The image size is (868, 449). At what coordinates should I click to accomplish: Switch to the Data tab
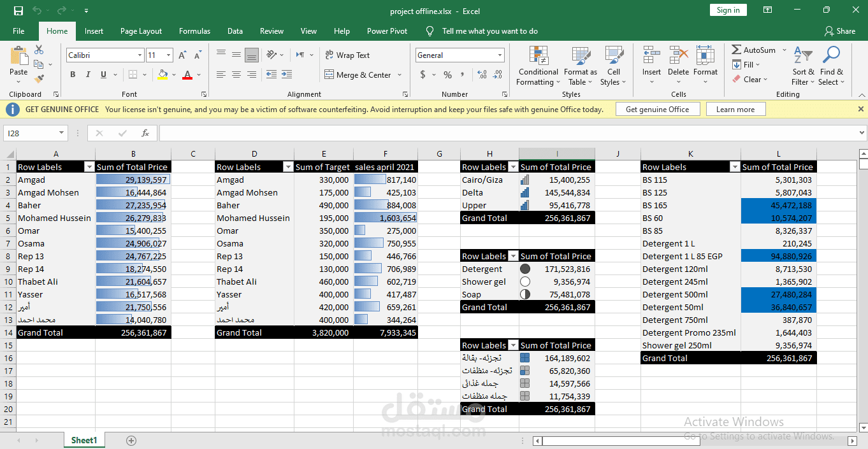point(235,31)
